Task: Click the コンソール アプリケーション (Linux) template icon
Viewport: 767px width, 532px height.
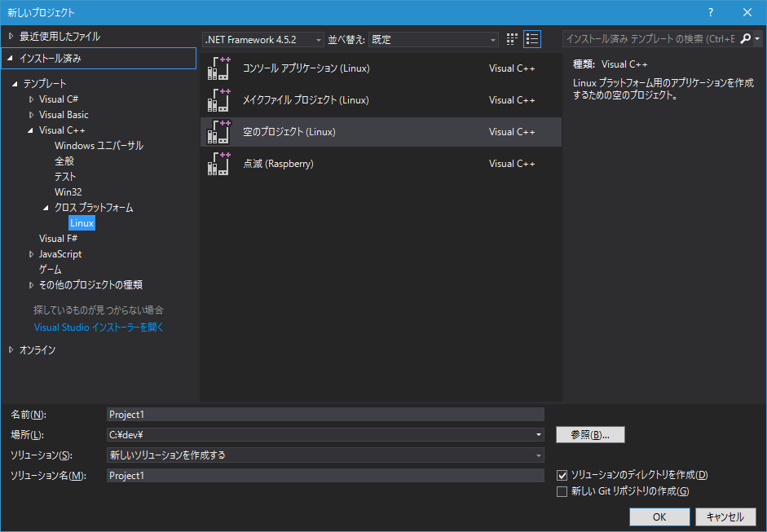Action: 218,68
